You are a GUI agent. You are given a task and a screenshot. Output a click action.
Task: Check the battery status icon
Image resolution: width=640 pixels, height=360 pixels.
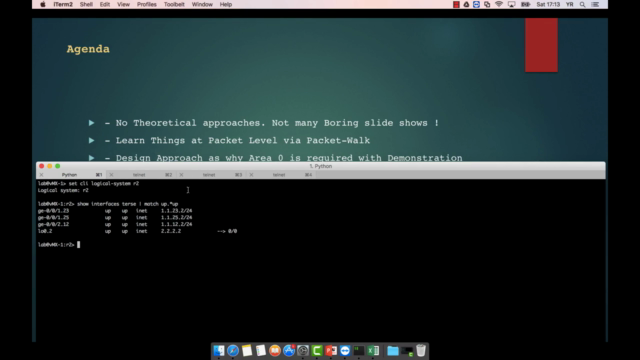click(x=525, y=4)
